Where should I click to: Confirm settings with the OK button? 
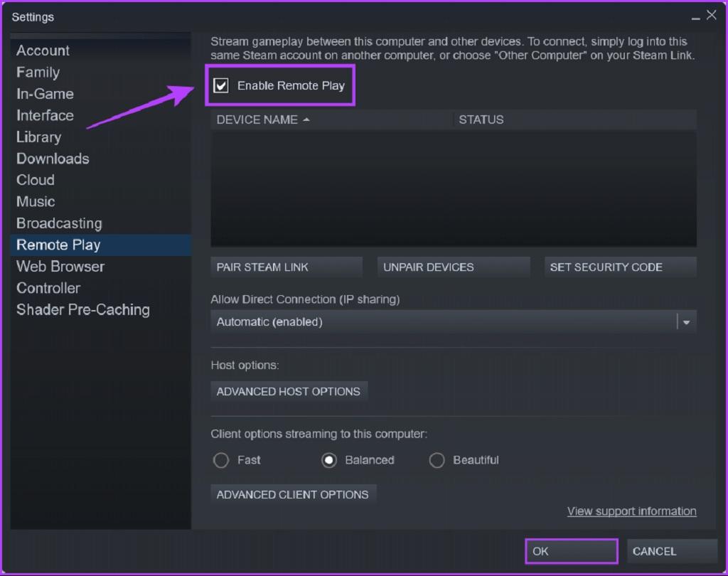coord(572,551)
